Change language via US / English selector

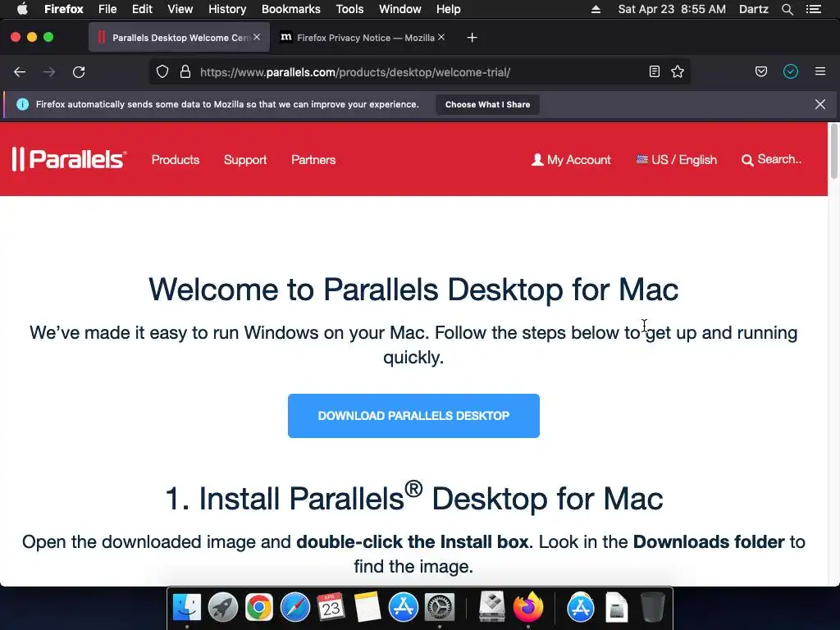677,160
